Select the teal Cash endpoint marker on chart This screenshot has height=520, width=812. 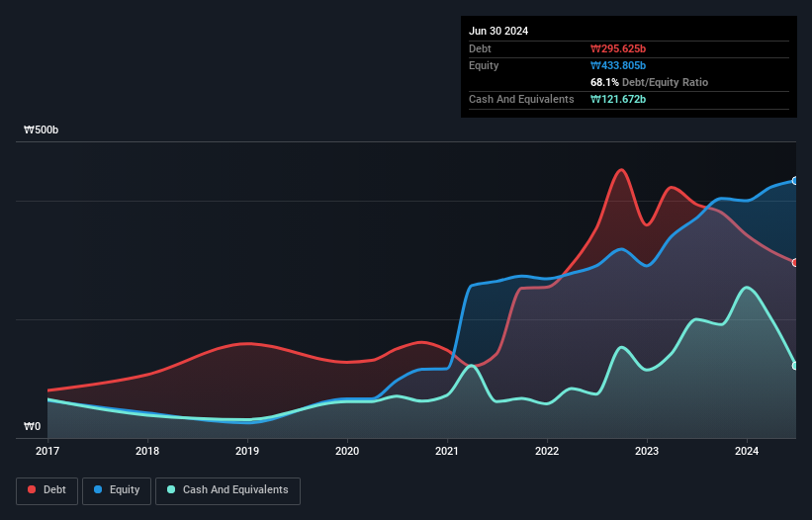[x=795, y=366]
